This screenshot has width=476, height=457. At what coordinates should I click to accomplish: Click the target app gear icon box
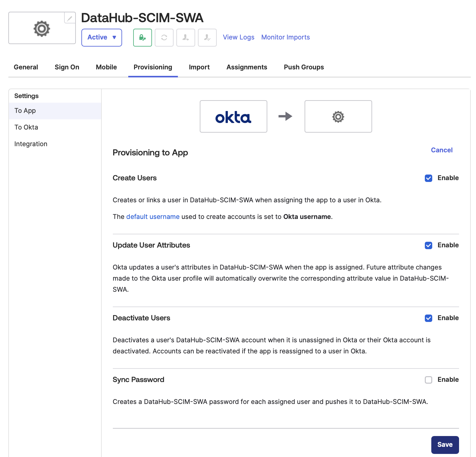[338, 117]
